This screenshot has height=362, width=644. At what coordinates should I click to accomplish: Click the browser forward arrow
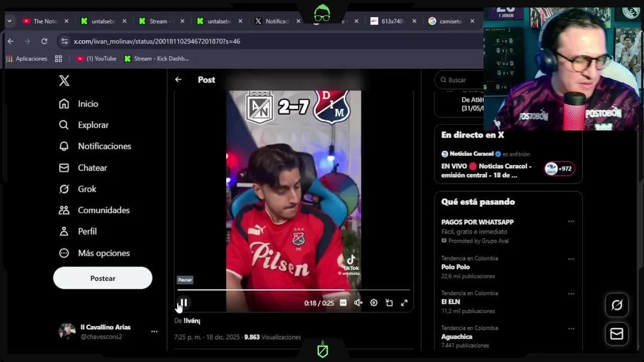click(x=27, y=41)
